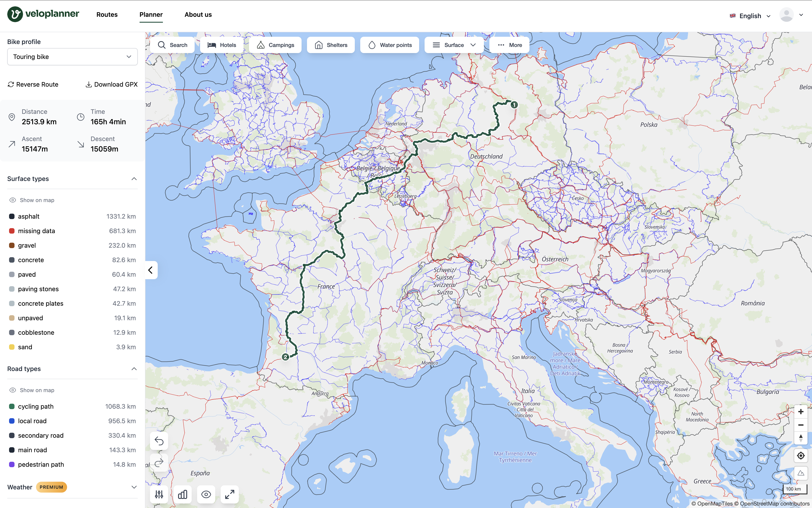Viewport: 812px width, 508px height.
Task: Collapse the sidebar with the arrow
Action: (151, 270)
